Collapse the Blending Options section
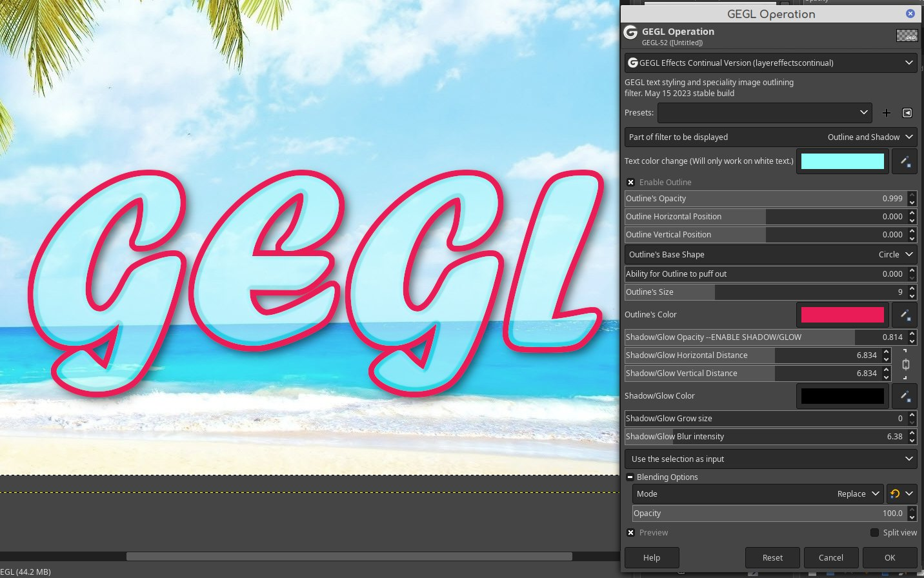This screenshot has width=924, height=578. (x=630, y=477)
